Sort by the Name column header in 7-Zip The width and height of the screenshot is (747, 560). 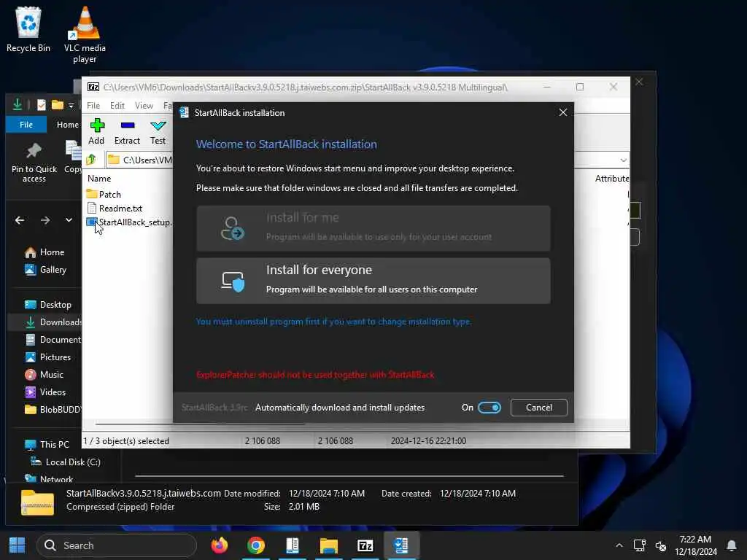coord(99,179)
